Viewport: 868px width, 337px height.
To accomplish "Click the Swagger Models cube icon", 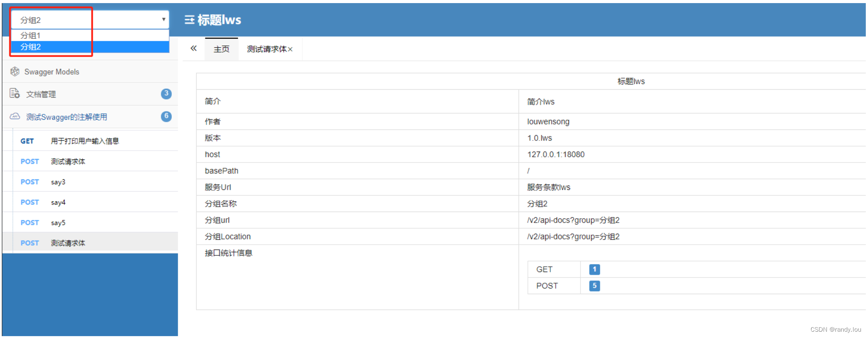I will [x=15, y=71].
